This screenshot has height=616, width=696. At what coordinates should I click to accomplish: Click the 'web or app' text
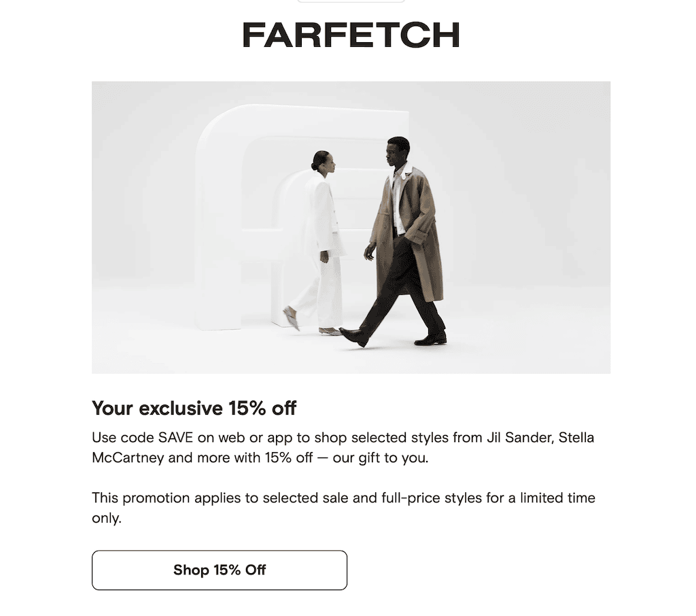(256, 437)
